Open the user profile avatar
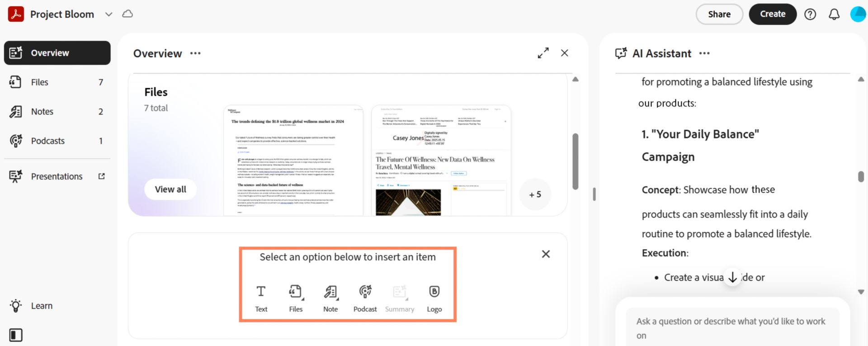 click(858, 14)
